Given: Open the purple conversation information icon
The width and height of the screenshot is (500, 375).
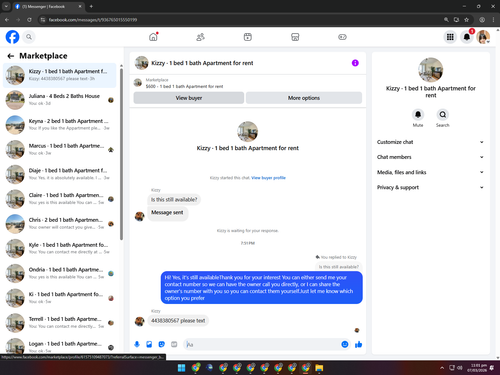Looking at the screenshot, I should click(355, 63).
